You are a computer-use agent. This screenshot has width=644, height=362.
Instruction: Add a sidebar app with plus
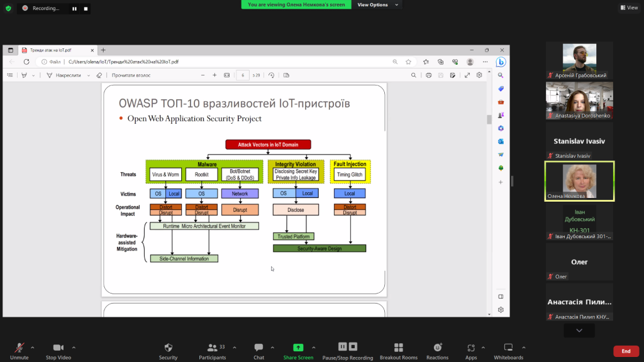click(501, 182)
